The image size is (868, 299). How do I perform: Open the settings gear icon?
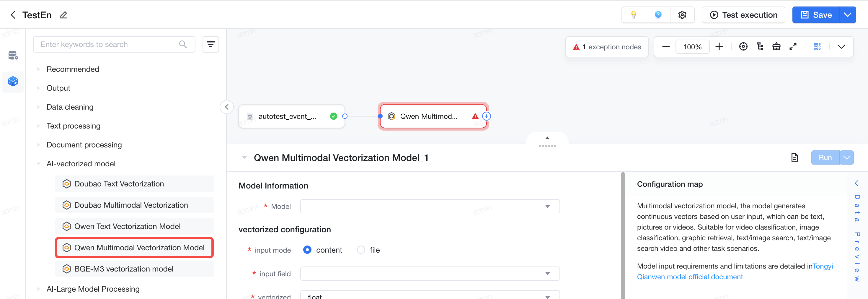tap(682, 15)
